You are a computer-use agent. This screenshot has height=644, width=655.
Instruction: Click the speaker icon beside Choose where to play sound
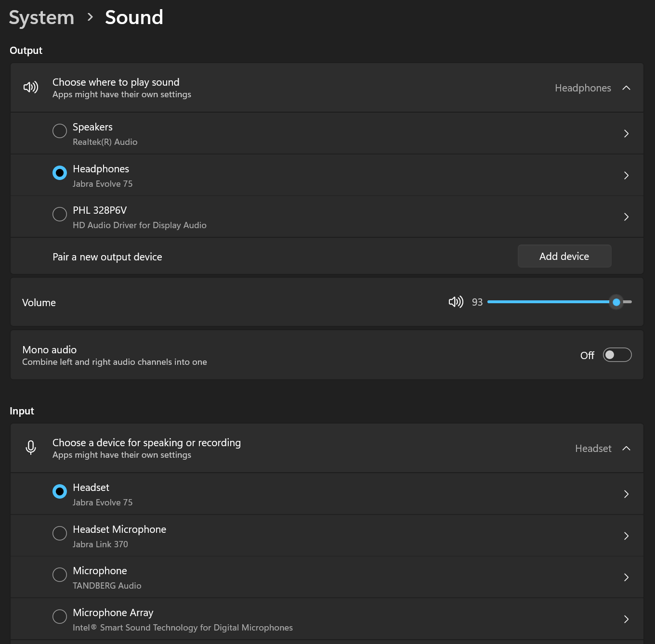[x=30, y=87]
